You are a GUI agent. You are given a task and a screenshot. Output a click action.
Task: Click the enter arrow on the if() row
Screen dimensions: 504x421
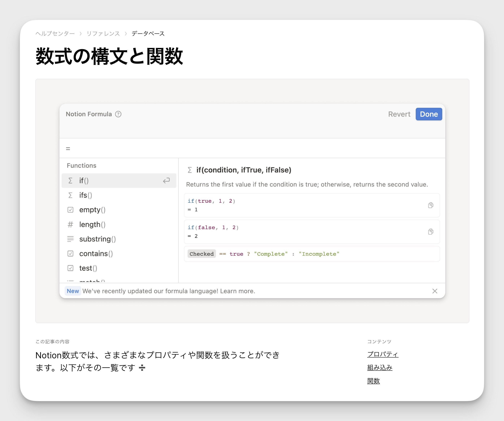click(x=166, y=180)
